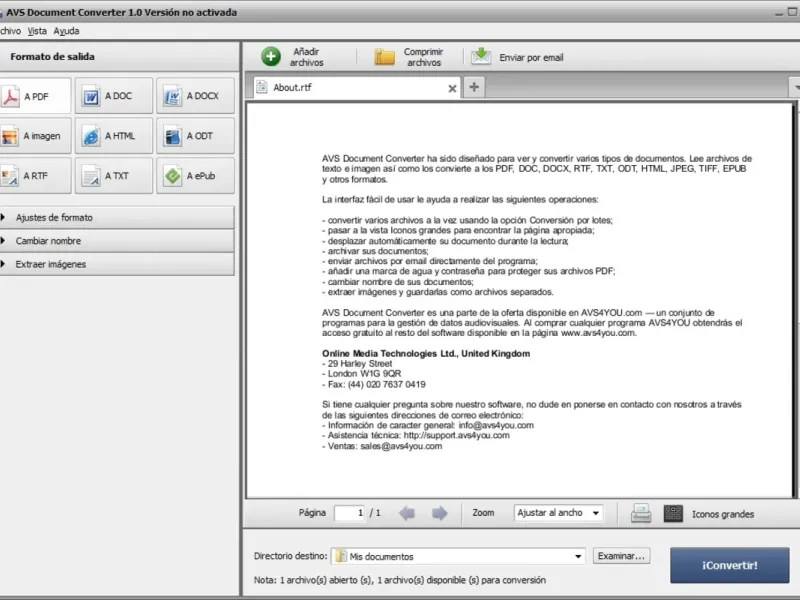Expand the Ajustes de formato section

tap(117, 217)
